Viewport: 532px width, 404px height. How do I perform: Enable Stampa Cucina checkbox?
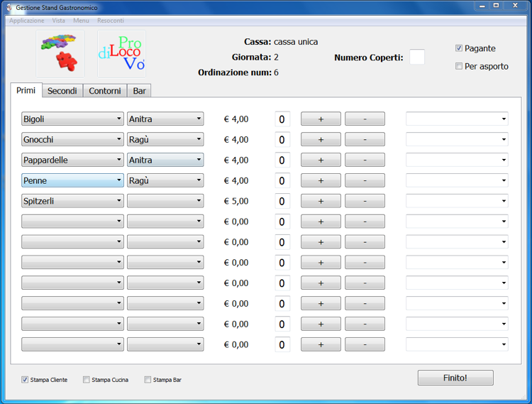(87, 380)
